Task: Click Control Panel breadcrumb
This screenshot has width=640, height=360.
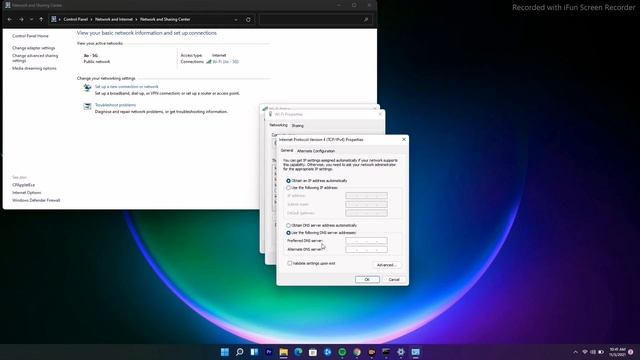Action: [x=76, y=20]
